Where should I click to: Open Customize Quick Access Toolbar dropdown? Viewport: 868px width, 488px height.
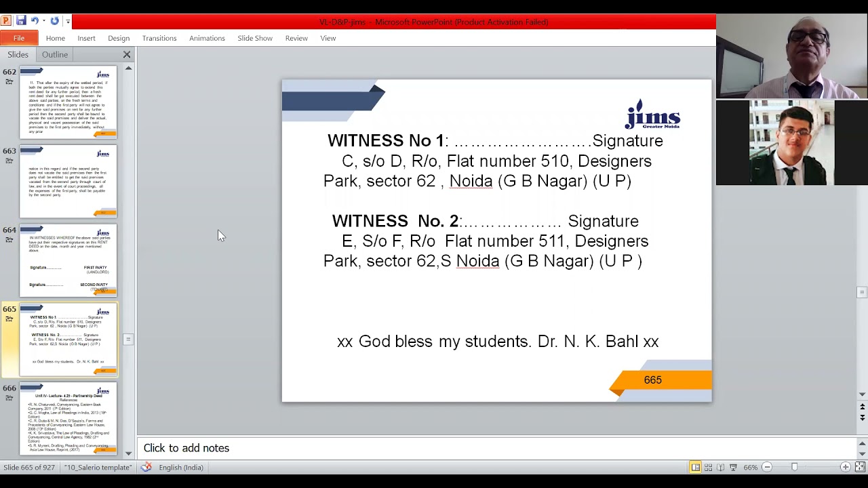click(x=67, y=22)
